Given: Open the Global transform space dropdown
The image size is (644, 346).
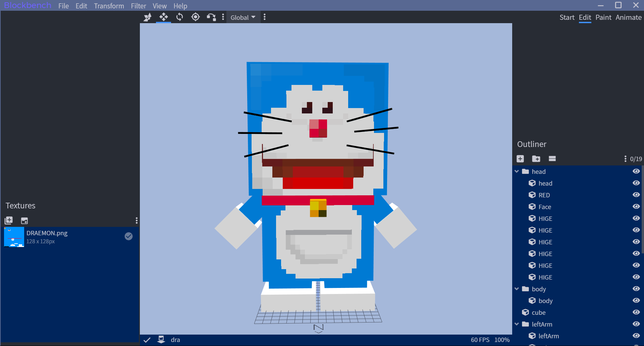Looking at the screenshot, I should [243, 17].
